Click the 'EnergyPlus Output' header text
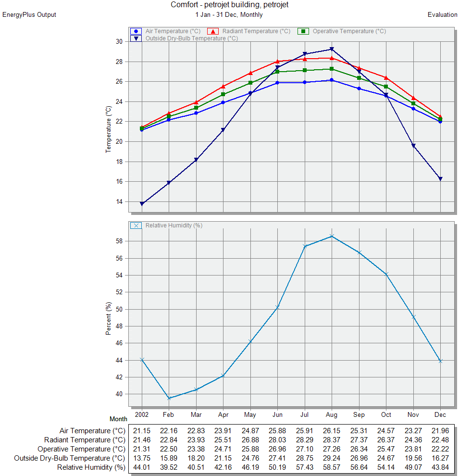The height and width of the screenshot is (476, 459). pos(29,15)
